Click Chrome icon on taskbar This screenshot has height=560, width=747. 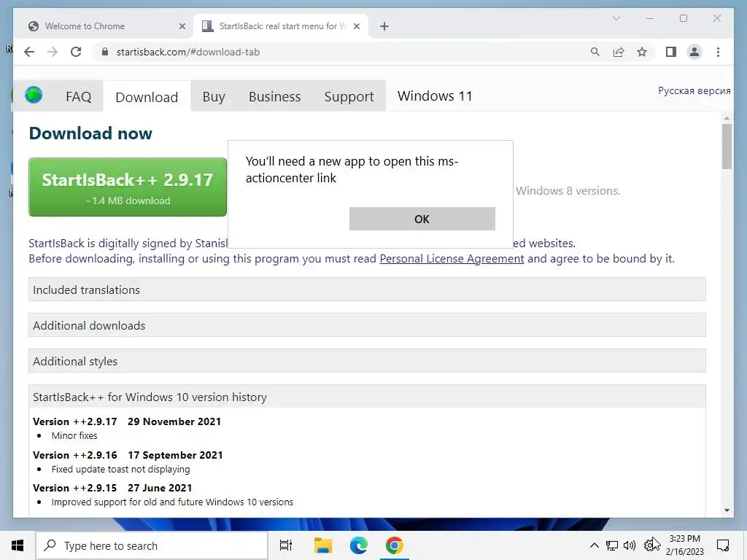[x=395, y=545]
